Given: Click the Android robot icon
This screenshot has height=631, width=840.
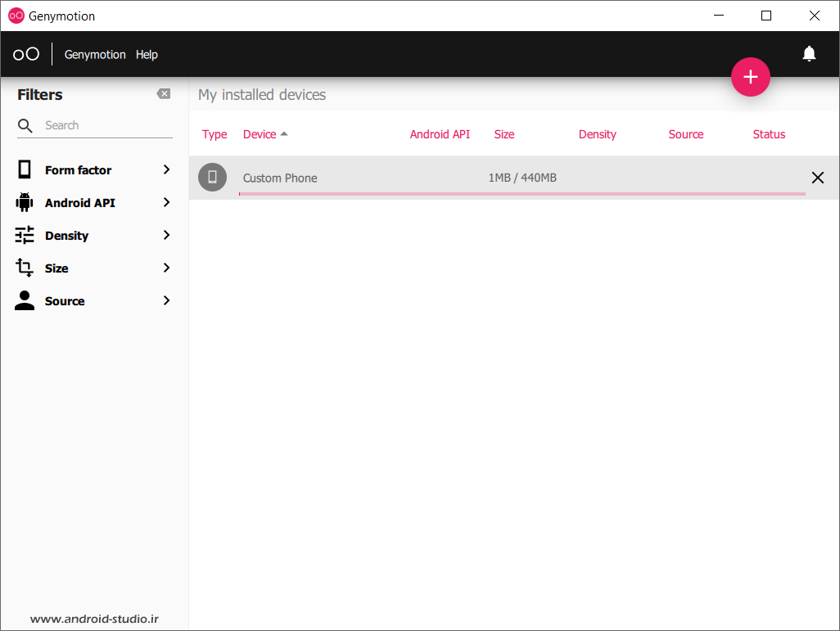Looking at the screenshot, I should [x=25, y=202].
